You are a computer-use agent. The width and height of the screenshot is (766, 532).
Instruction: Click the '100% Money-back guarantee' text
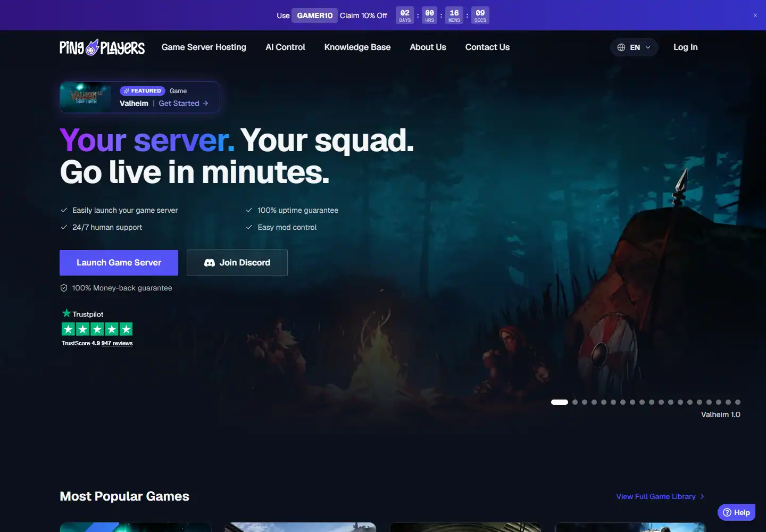coord(122,288)
